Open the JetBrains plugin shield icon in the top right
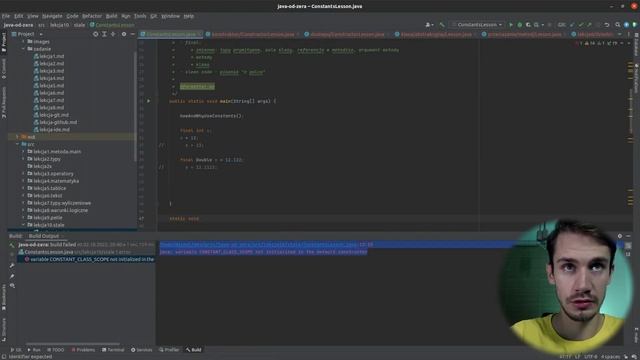Screen dimensions: 640x360 point(635,25)
